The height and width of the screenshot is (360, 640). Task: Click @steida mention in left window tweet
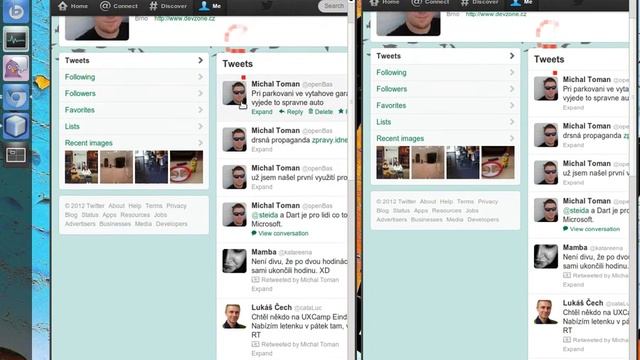[265, 215]
